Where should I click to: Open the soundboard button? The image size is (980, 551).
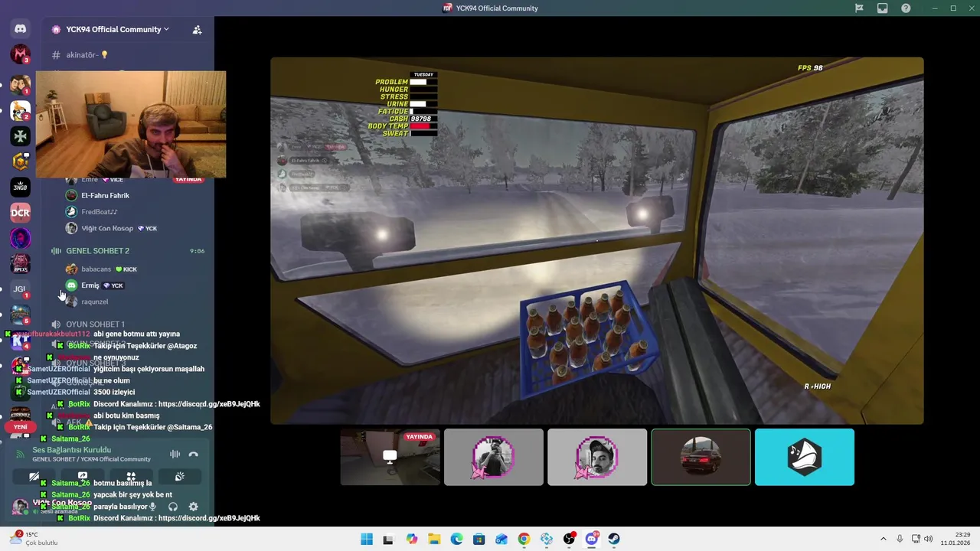[179, 476]
